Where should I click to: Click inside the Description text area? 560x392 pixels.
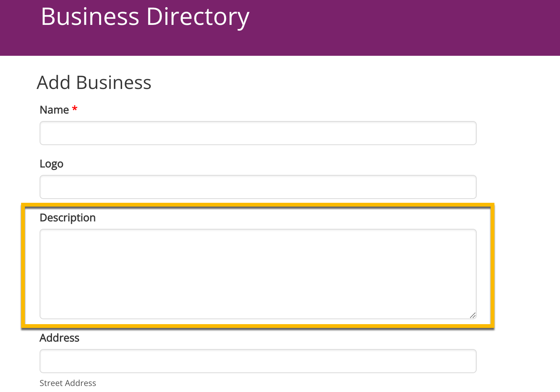coord(258,274)
